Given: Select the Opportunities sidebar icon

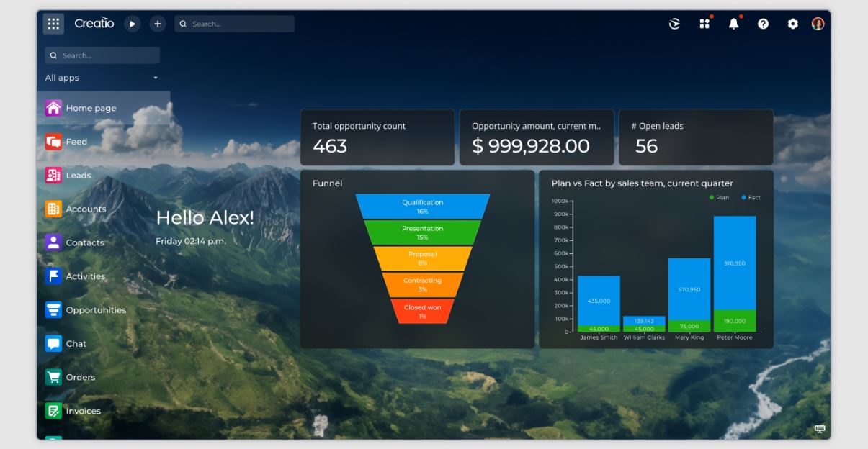Looking at the screenshot, I should pos(54,309).
